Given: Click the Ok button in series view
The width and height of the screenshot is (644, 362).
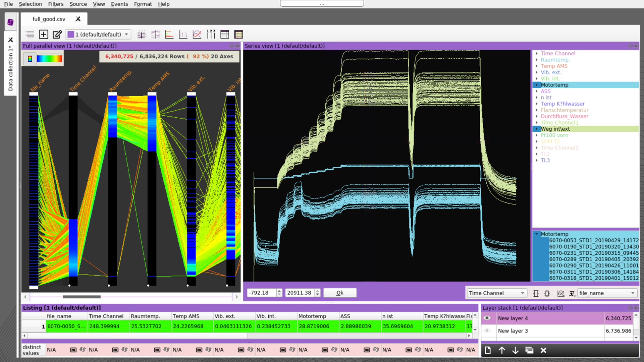Looking at the screenshot, I should (340, 293).
